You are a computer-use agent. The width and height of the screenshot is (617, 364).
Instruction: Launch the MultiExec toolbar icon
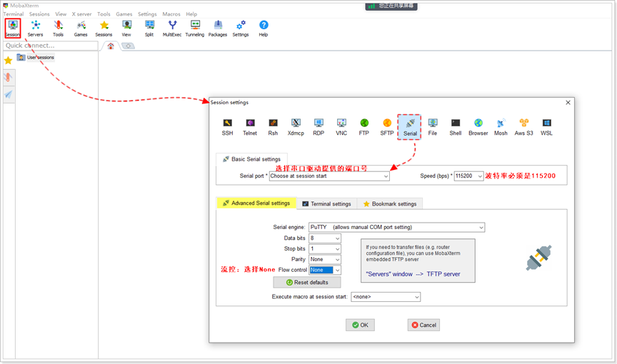tap(172, 29)
